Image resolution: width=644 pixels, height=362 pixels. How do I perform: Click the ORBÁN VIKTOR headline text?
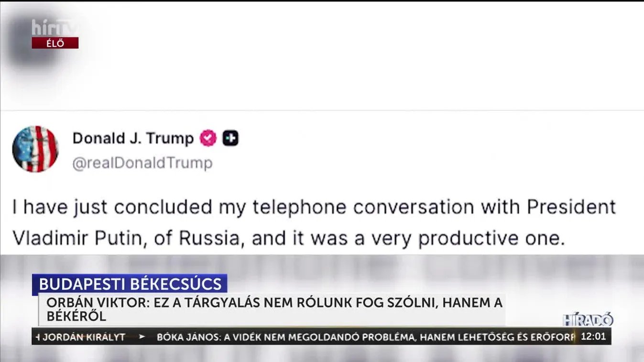tap(274, 302)
